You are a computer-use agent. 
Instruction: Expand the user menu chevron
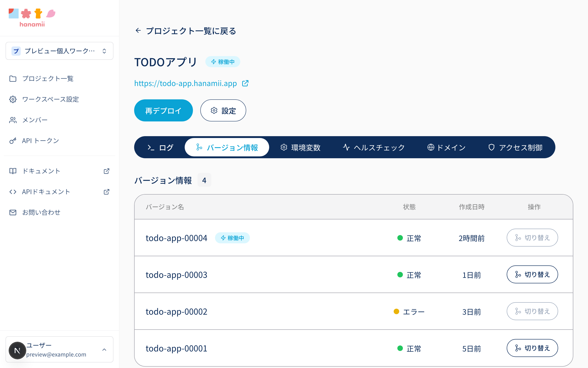(x=104, y=350)
